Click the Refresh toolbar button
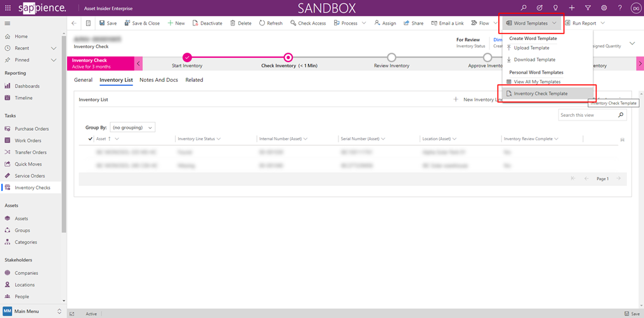This screenshot has height=318, width=644. coord(271,23)
